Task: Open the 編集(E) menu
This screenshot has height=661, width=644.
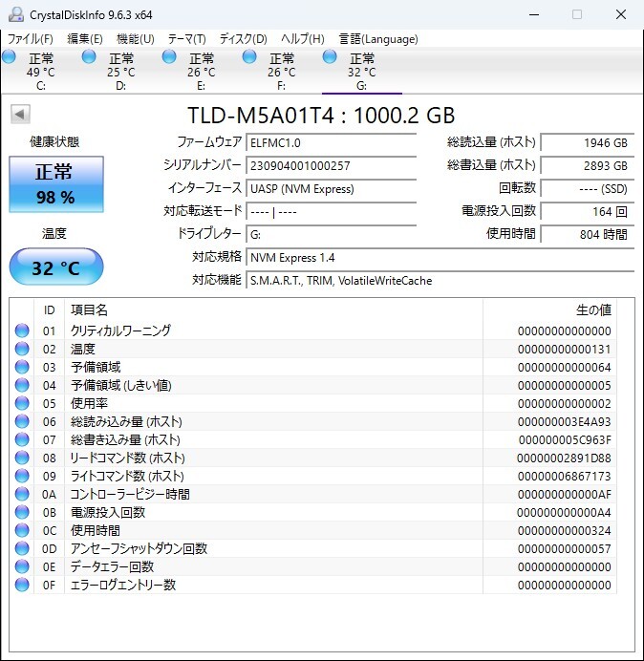Action: 85,39
